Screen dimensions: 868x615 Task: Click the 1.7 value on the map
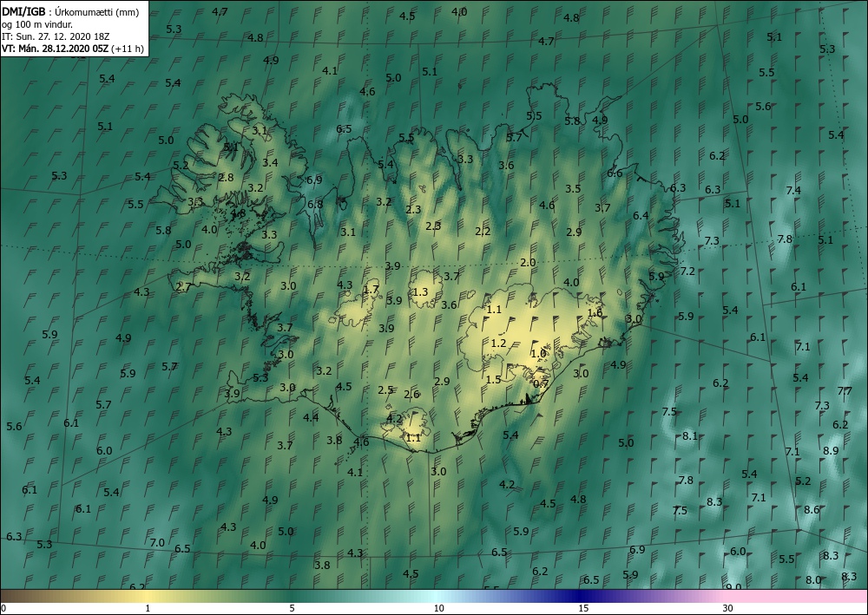[x=371, y=289]
